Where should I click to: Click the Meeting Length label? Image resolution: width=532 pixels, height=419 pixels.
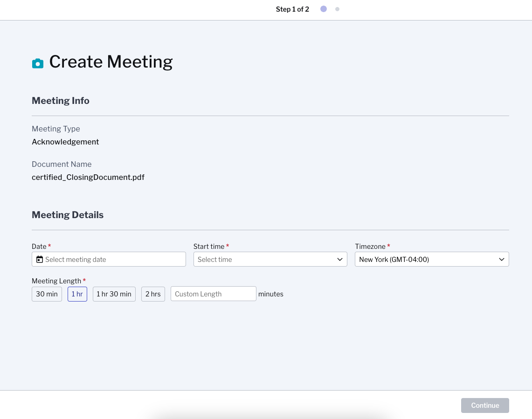pos(56,281)
